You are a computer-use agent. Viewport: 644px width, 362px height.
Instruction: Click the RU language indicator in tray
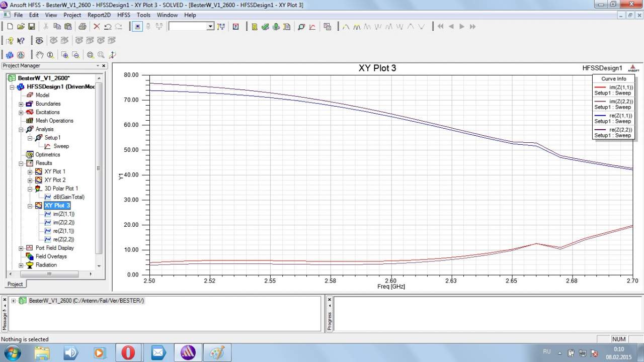click(547, 352)
